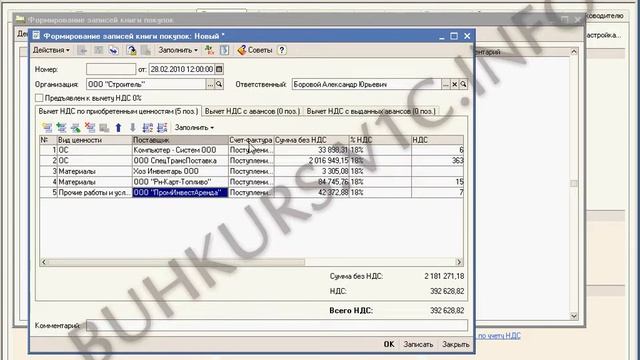The height and width of the screenshot is (360, 640).
Task: Open Советы tips button
Action: (255, 50)
